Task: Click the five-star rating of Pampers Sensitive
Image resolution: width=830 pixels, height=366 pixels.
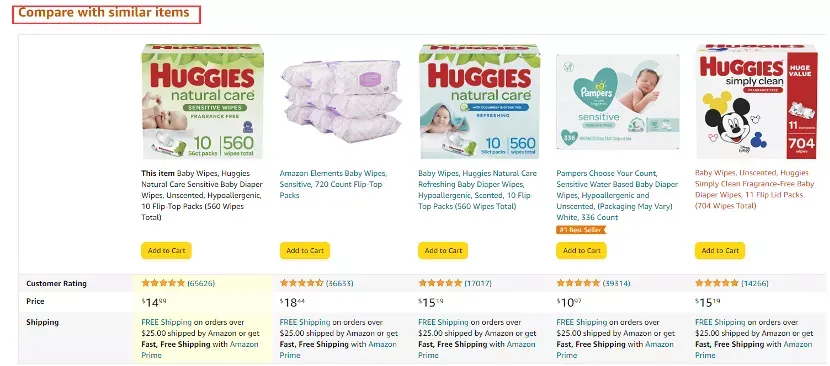Action: [578, 283]
